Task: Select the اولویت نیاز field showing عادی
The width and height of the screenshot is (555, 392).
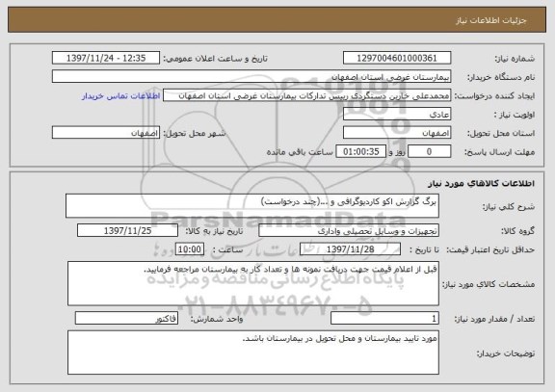Action: [397, 115]
